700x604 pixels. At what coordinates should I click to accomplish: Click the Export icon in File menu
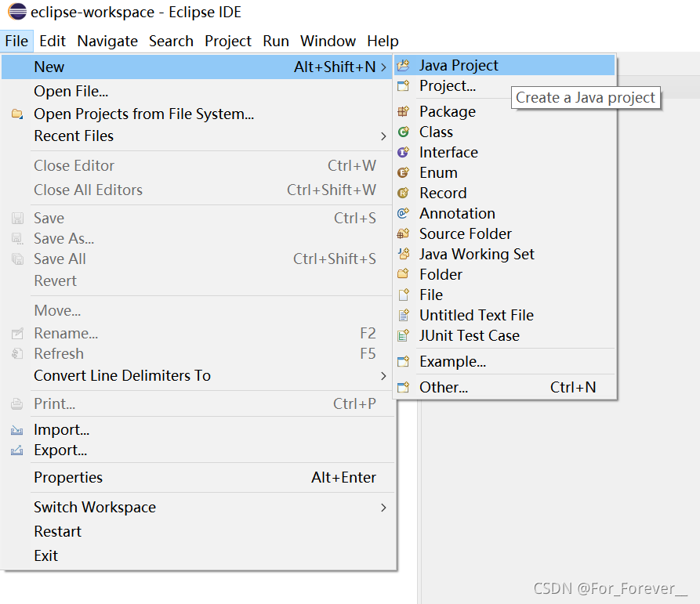17,450
